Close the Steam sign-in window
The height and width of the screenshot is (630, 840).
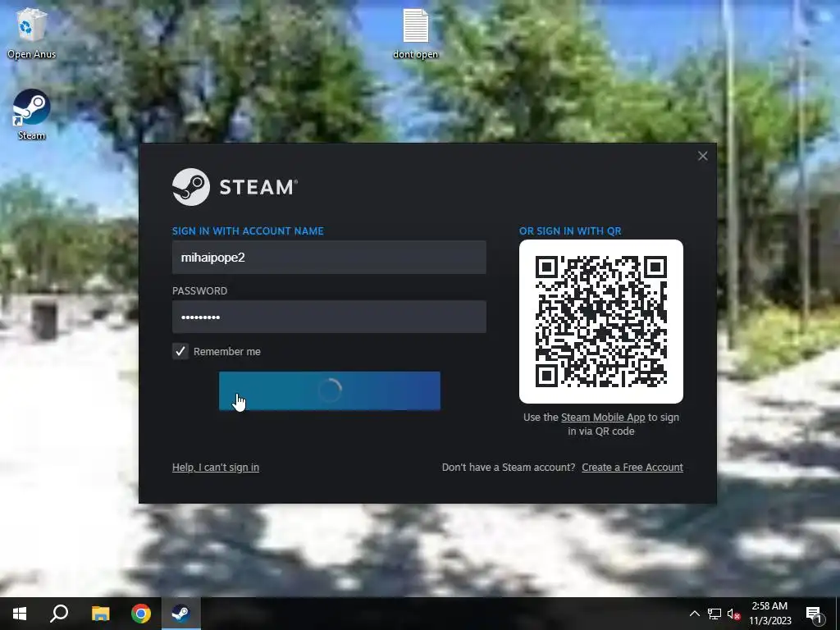click(703, 156)
